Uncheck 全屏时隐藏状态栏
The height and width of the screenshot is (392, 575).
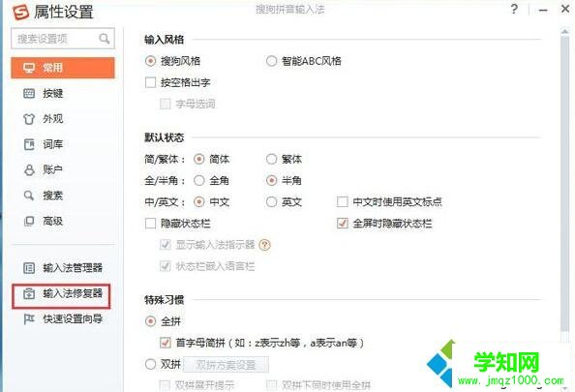(x=343, y=224)
